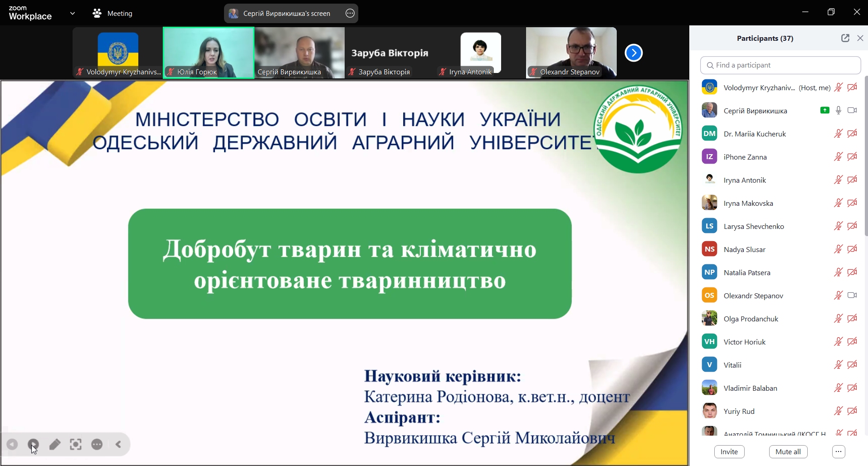The height and width of the screenshot is (466, 868).
Task: Select Сергій Вирвикишка's screen tab
Action: tap(286, 14)
